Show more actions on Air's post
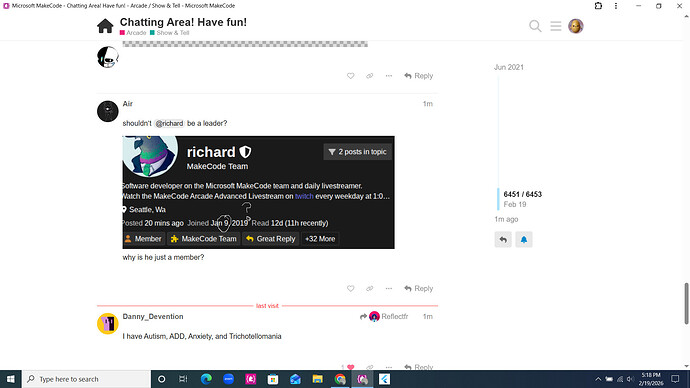 [389, 289]
